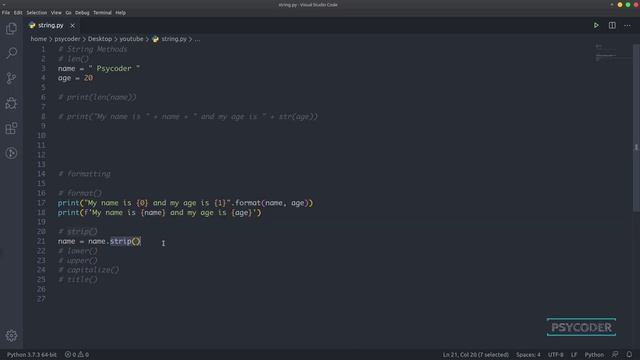The width and height of the screenshot is (640, 360).
Task: Open the Source Control view
Action: pyautogui.click(x=11, y=78)
